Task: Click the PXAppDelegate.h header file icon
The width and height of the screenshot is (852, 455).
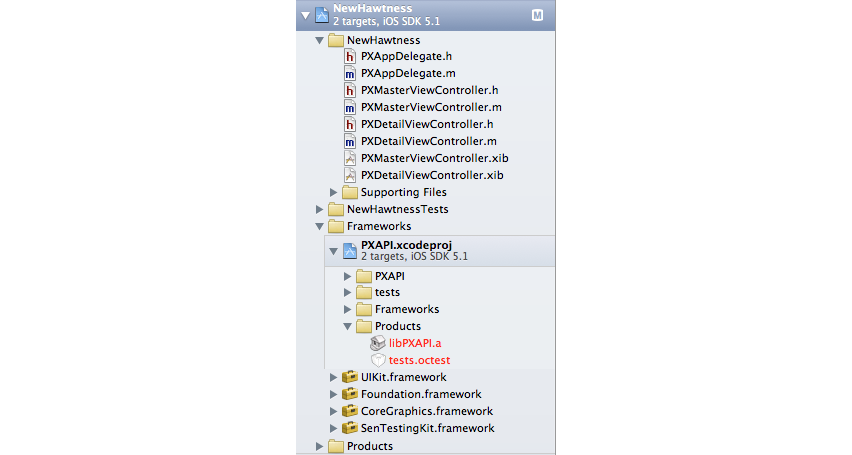Action: (350, 57)
